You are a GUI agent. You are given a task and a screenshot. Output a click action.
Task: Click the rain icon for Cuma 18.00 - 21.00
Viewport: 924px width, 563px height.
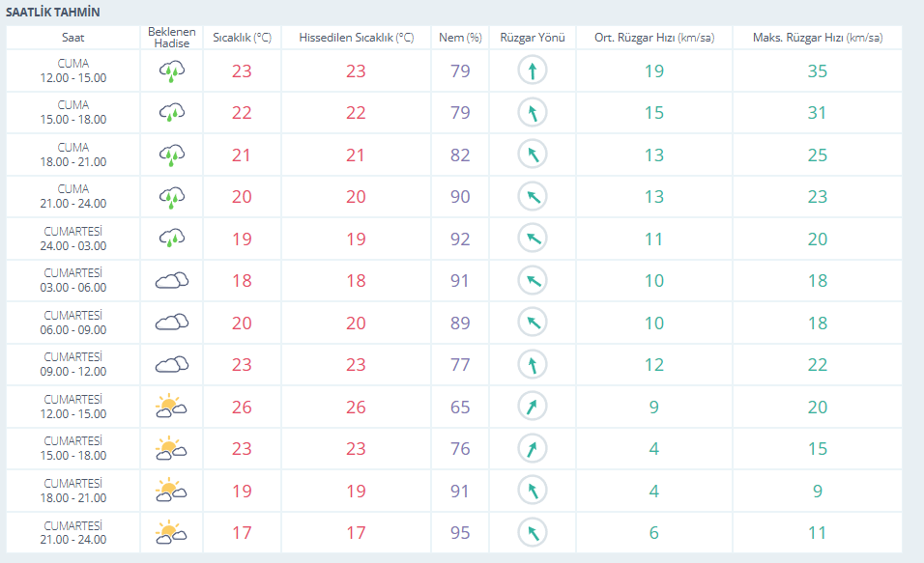pos(171,155)
